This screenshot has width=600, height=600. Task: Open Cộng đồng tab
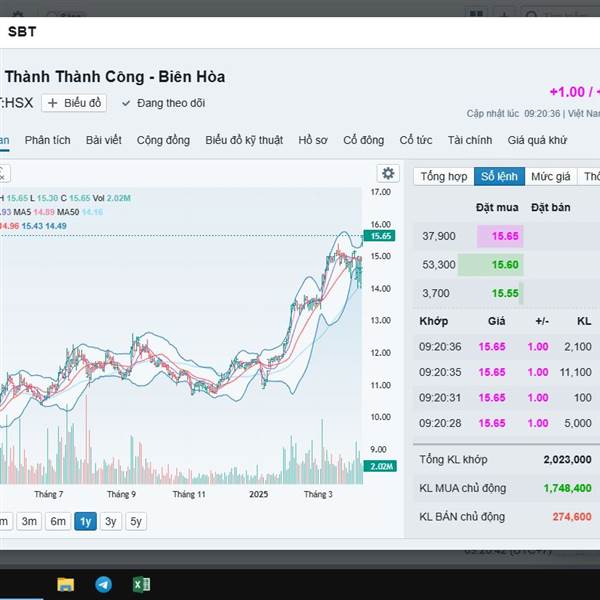[x=163, y=140]
